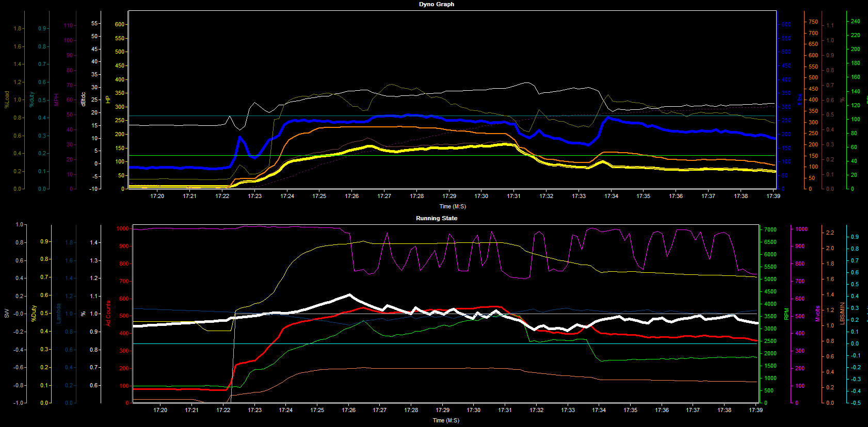Click the Running State chart title
This screenshot has height=427, width=868.
coord(436,218)
